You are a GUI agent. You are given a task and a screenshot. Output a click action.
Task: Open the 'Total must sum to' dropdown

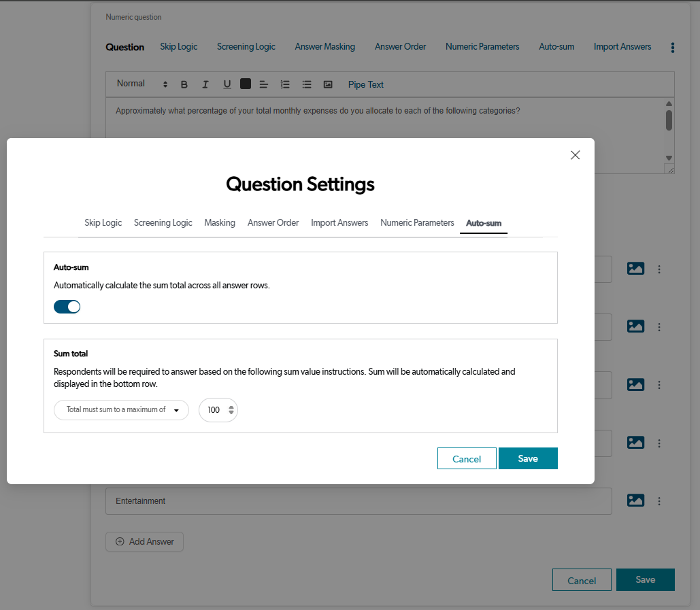(x=121, y=410)
